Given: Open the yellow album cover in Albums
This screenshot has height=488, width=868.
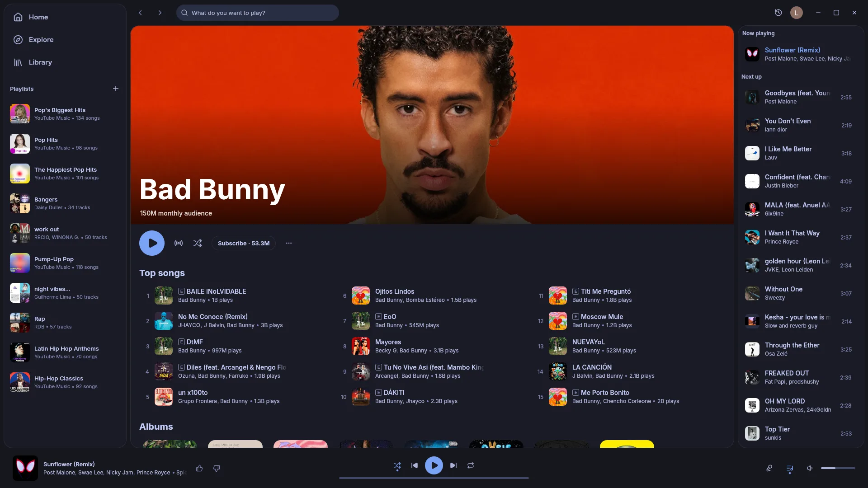Looking at the screenshot, I should coord(627,444).
